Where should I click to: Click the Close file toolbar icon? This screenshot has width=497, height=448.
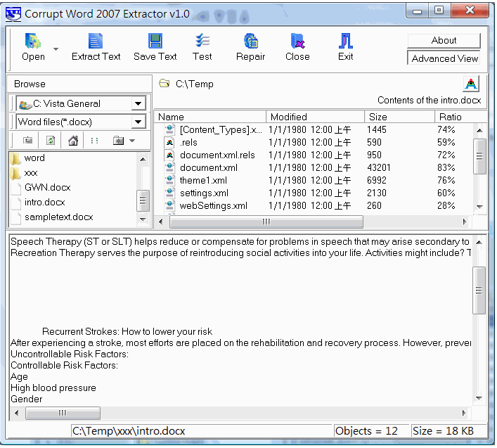tap(297, 41)
